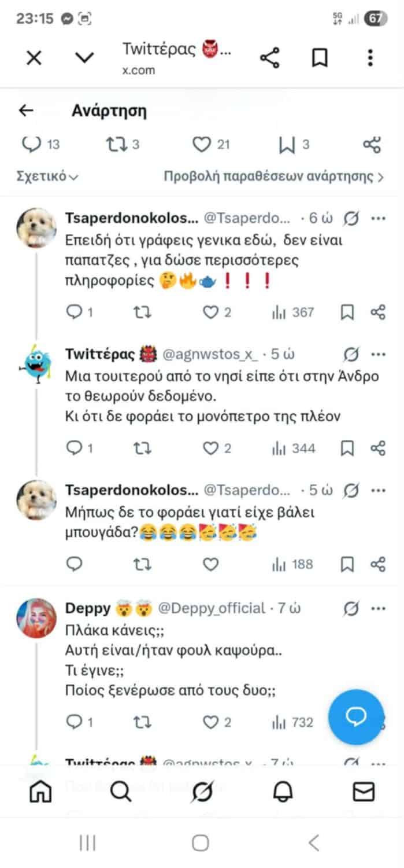Open notifications bell in bottom navigation
This screenshot has width=404, height=868.
[283, 792]
